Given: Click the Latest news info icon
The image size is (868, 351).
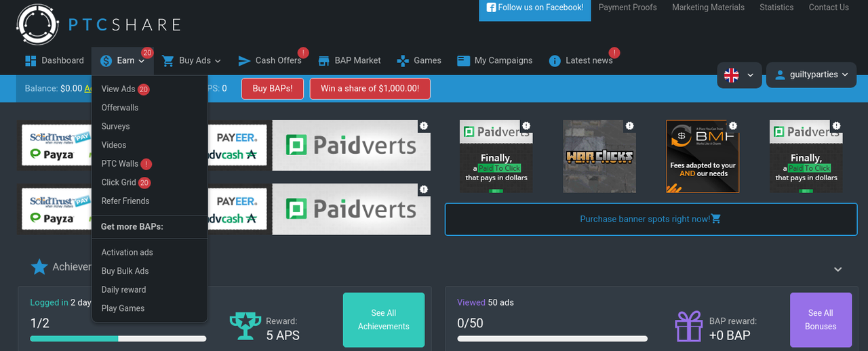Looking at the screenshot, I should (555, 60).
